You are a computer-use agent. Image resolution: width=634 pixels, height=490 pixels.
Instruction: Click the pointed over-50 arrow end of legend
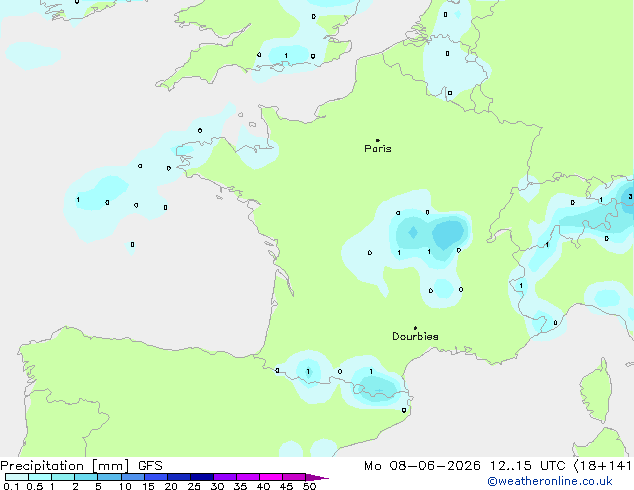(317, 477)
